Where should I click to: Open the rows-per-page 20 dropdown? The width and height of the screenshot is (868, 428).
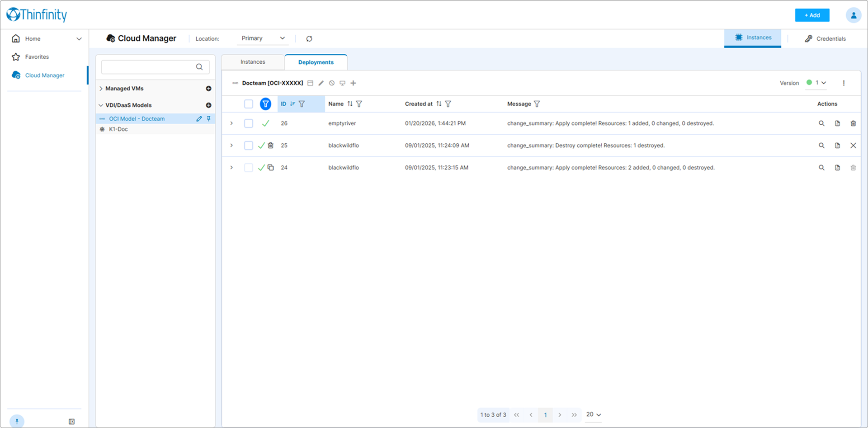tap(594, 414)
